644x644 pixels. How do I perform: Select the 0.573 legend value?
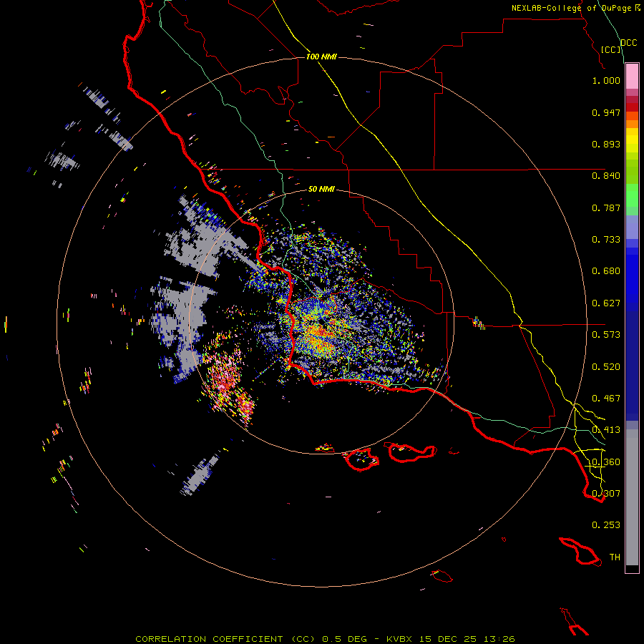pos(606,335)
